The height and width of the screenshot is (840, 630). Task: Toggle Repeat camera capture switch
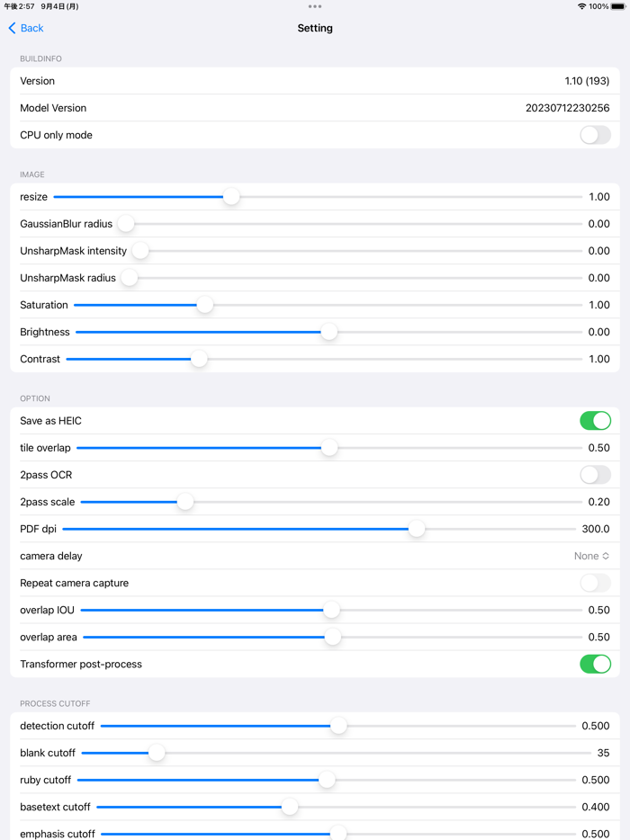595,583
